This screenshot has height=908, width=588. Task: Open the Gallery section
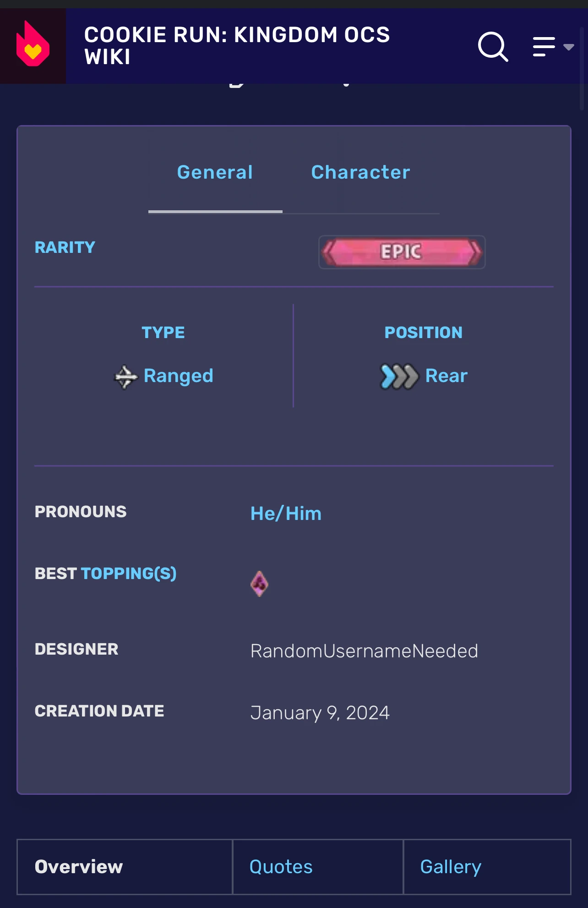[451, 867]
